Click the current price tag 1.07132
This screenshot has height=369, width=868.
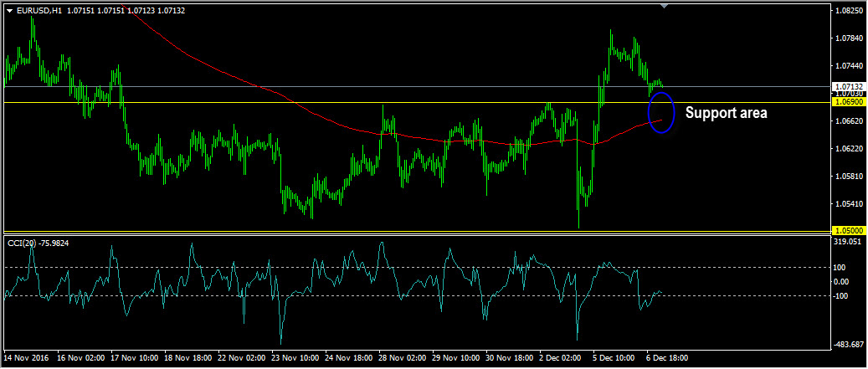[849, 86]
